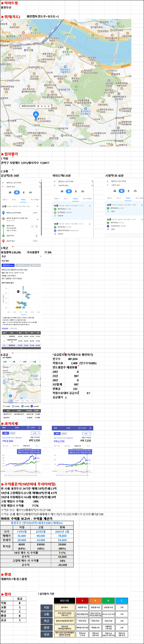This screenshot has width=144, height=644.
Task: Open the 33평 size dropdown in price panel
Action: 86,433
